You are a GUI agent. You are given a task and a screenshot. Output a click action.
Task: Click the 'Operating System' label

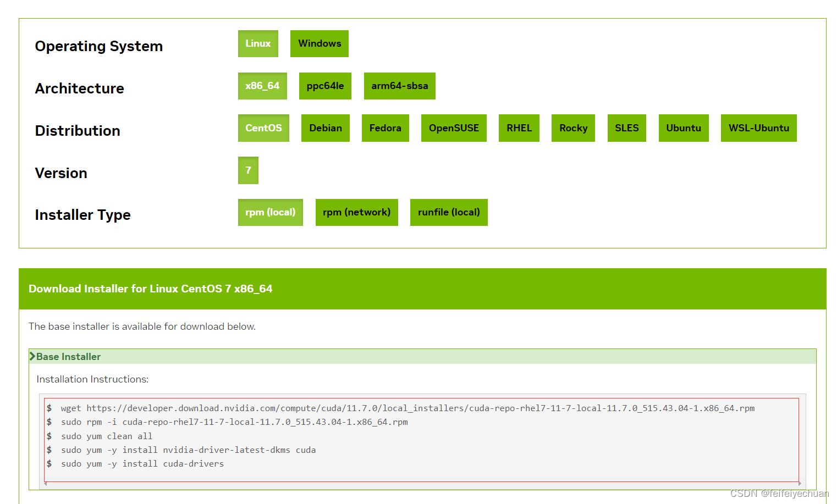[99, 46]
